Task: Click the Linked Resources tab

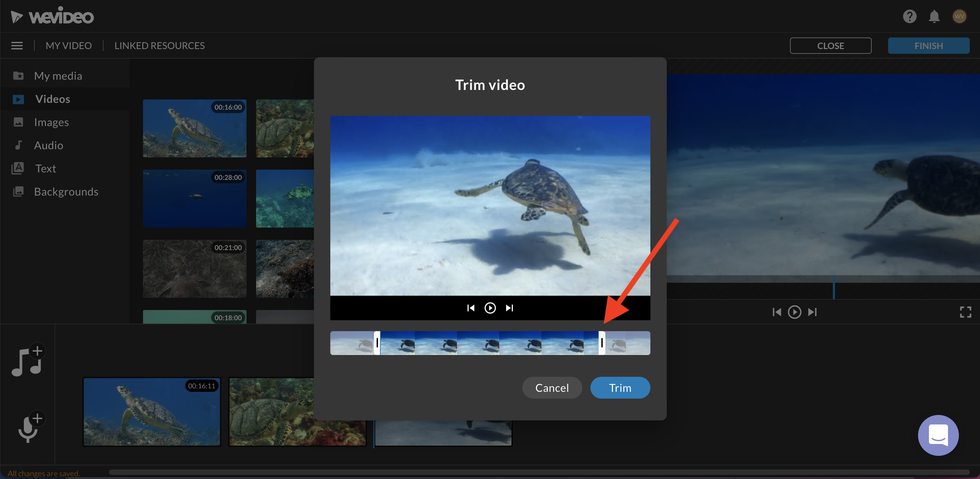Action: tap(159, 45)
